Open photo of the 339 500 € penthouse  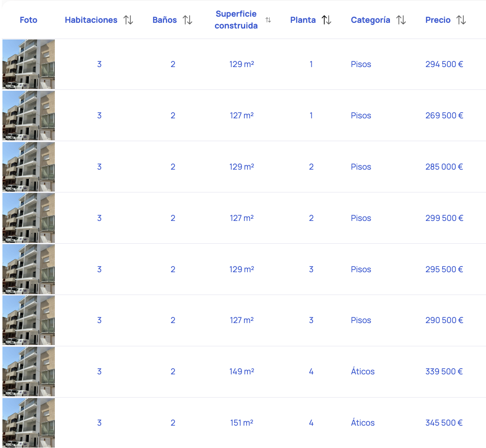tap(29, 371)
